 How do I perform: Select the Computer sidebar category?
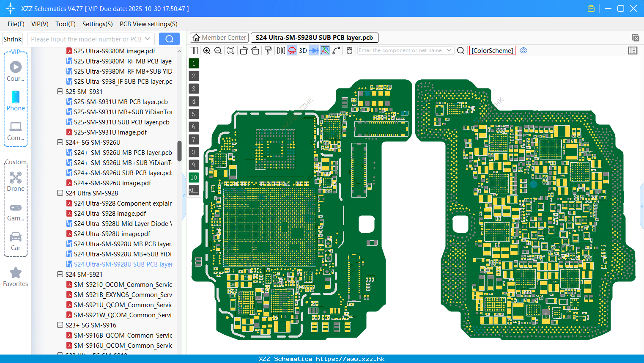coord(16,131)
